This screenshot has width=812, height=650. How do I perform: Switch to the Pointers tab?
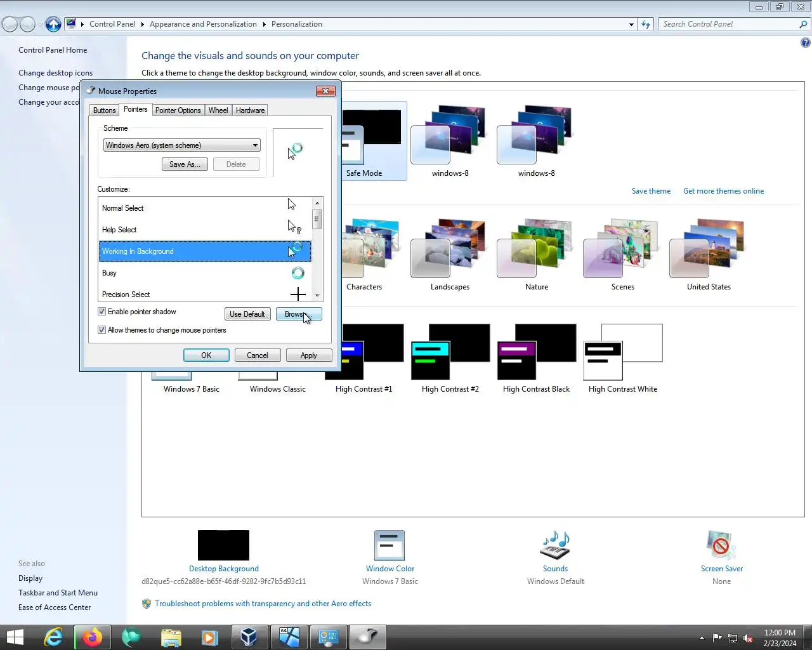[x=135, y=109]
